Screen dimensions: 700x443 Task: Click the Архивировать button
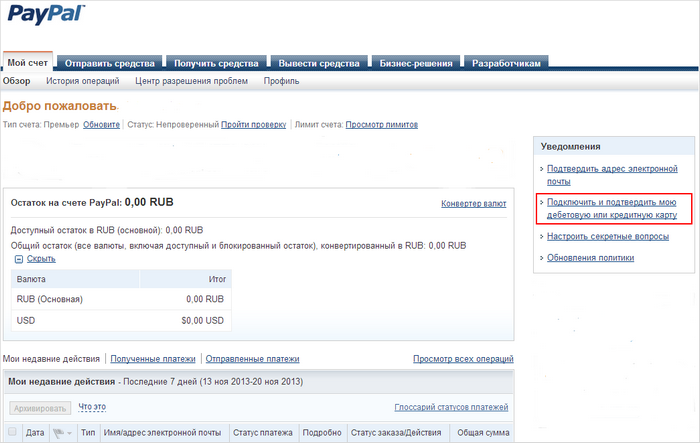point(40,408)
